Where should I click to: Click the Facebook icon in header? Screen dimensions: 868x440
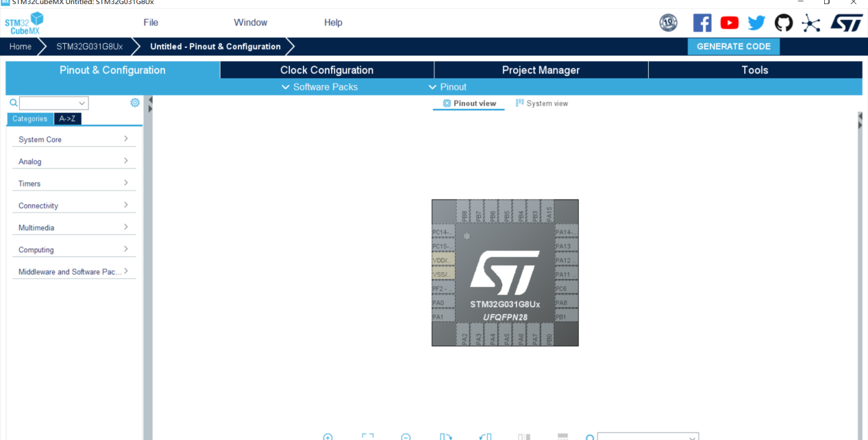click(702, 23)
